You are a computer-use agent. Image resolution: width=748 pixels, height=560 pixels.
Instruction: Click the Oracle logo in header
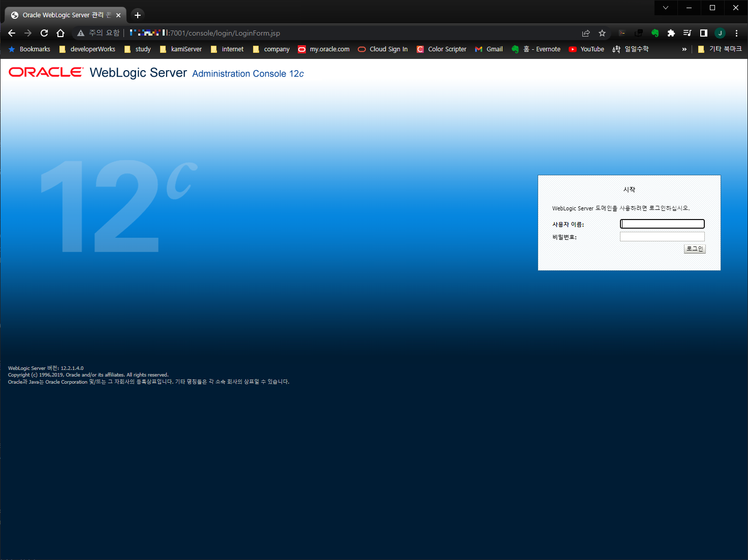(x=46, y=72)
